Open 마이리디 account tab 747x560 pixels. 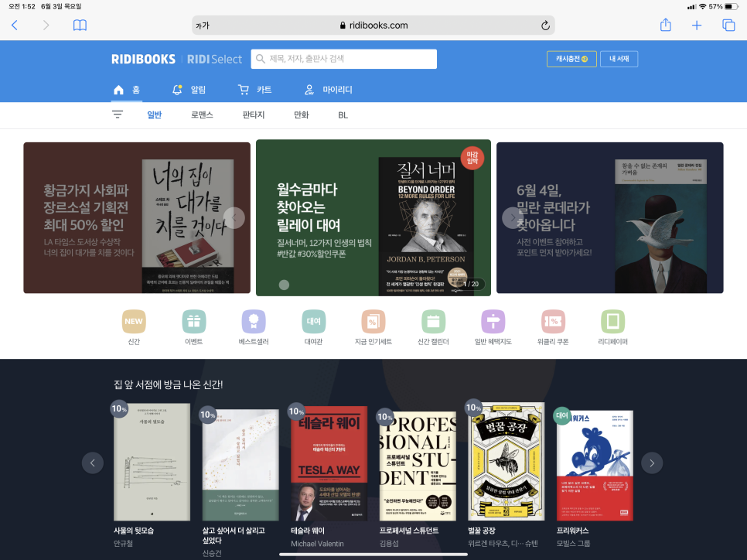coord(328,90)
